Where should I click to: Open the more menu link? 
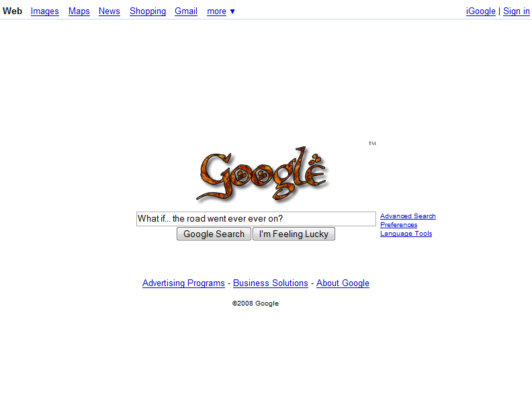point(216,11)
